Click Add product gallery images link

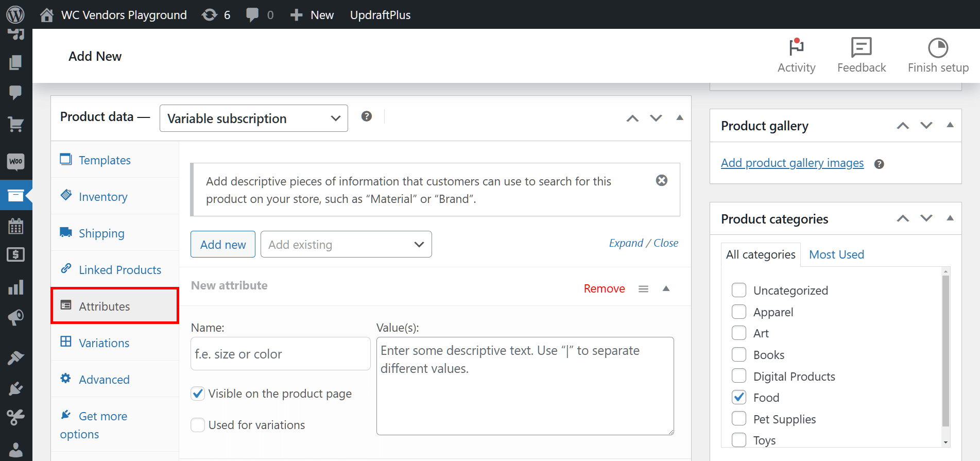pos(792,163)
